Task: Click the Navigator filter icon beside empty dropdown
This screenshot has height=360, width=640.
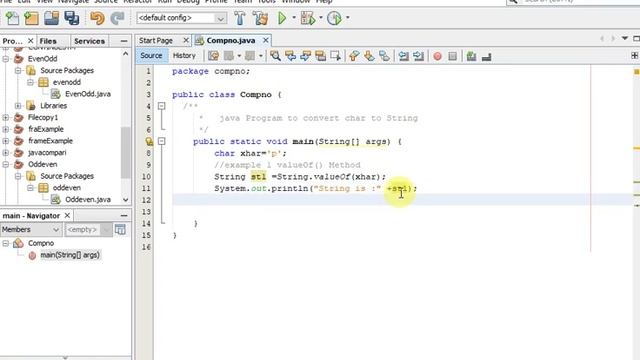Action: (x=120, y=229)
